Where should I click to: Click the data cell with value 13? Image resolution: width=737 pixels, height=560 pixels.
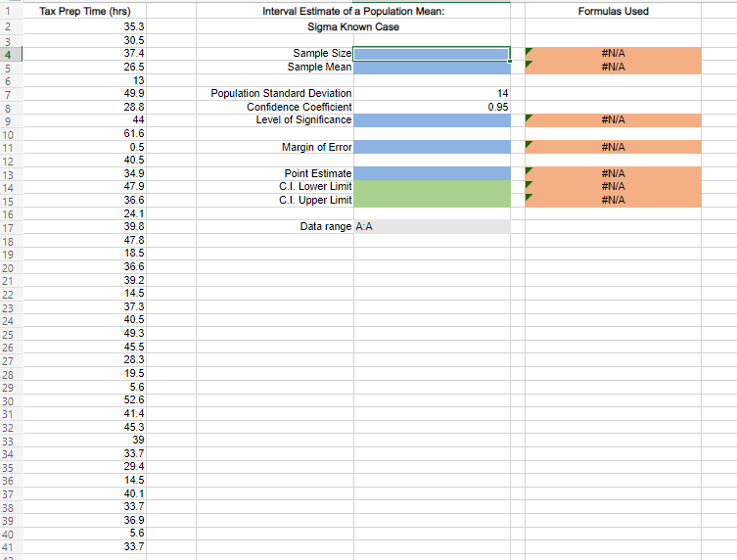click(84, 81)
